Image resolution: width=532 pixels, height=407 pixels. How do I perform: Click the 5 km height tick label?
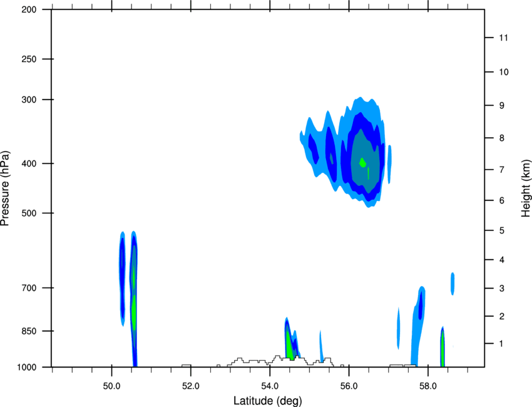click(502, 230)
